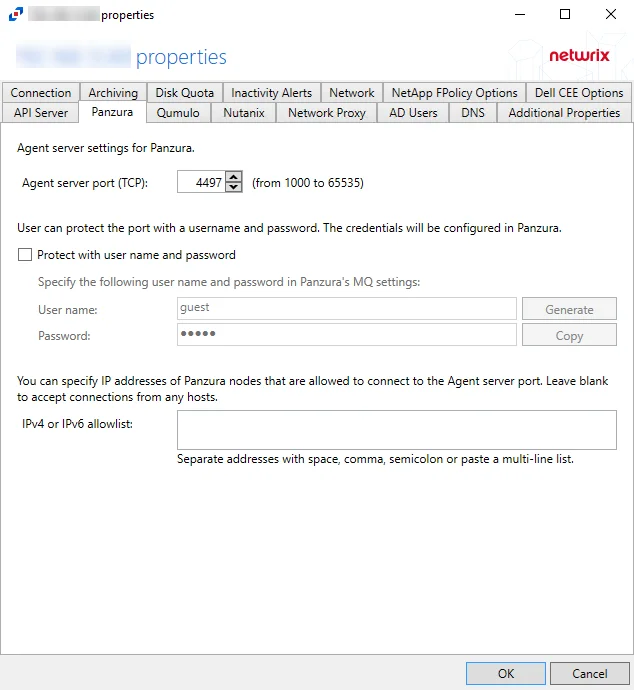This screenshot has width=634, height=690.
Task: Increase agent server port with up arrow
Action: pyautogui.click(x=234, y=177)
